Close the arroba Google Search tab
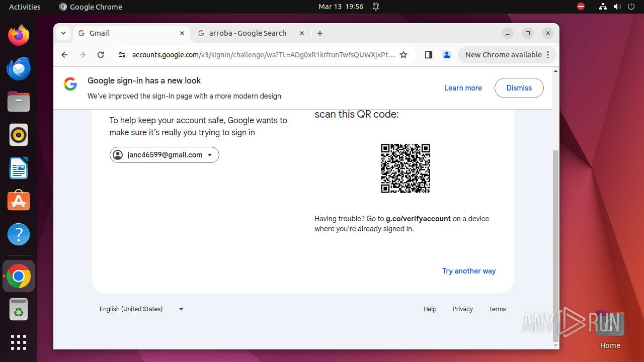Image resolution: width=644 pixels, height=362 pixels. pos(302,33)
